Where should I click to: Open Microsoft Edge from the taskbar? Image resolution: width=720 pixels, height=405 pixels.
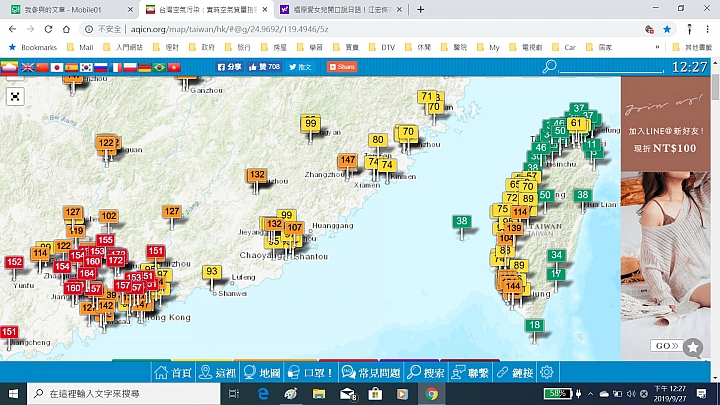point(263,394)
